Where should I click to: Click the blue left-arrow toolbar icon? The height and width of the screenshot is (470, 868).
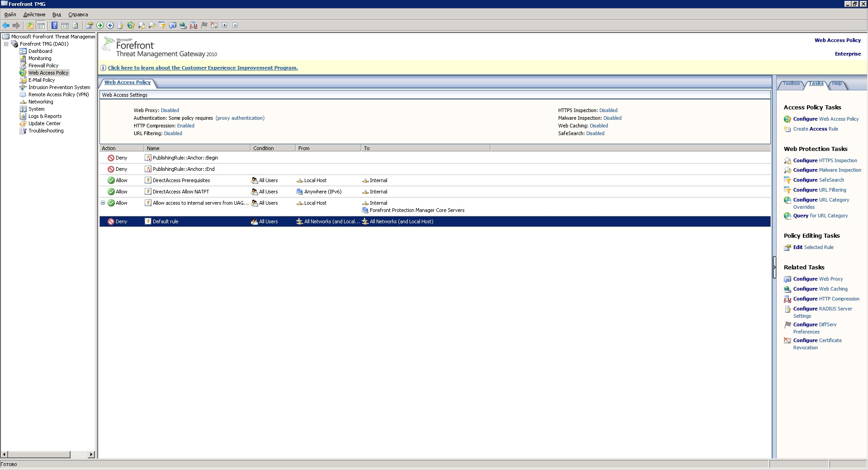(110, 25)
